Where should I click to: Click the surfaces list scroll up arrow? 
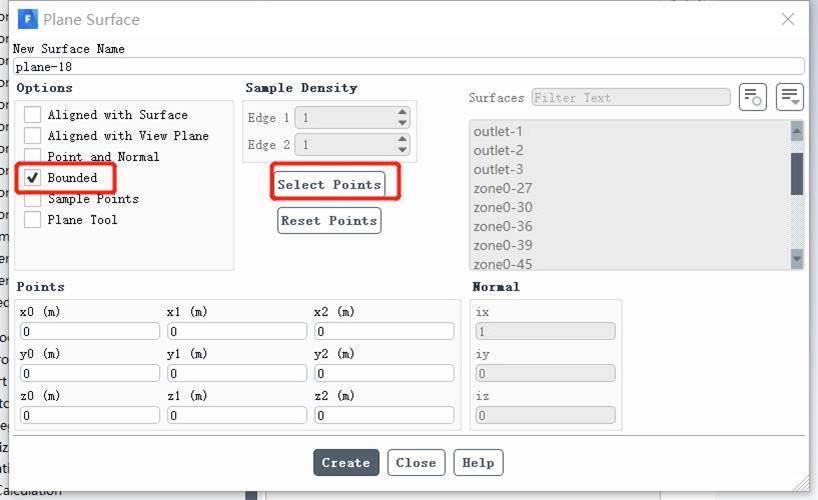tap(797, 131)
